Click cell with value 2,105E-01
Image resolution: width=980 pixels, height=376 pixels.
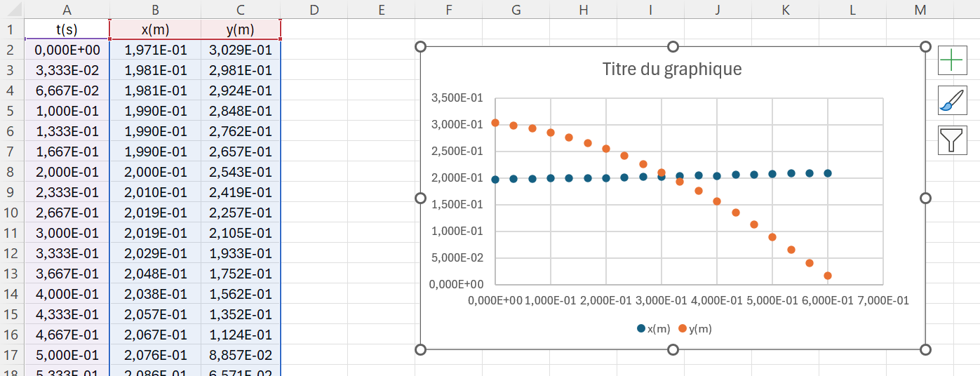[x=241, y=233]
